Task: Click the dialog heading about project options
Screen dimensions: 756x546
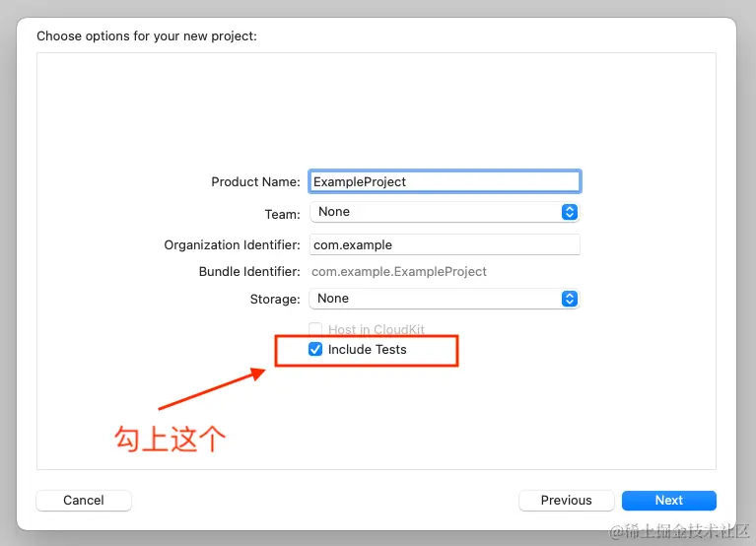Action: pos(147,36)
